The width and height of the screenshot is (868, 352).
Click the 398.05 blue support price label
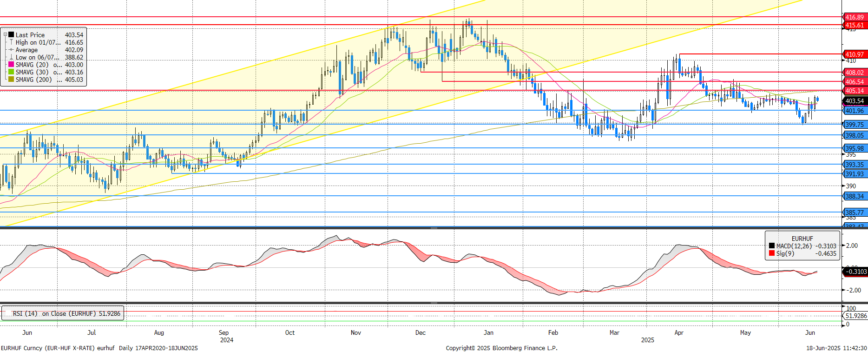[x=855, y=135]
